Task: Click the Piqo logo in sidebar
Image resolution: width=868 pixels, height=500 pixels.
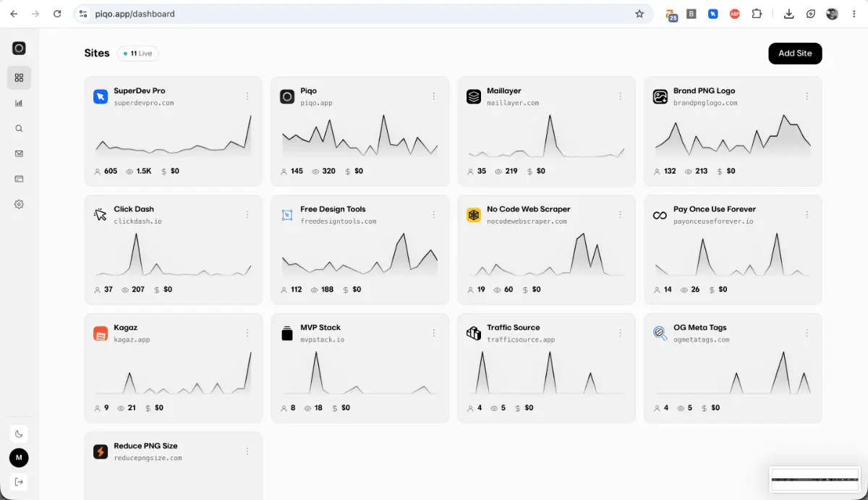Action: pos(19,48)
